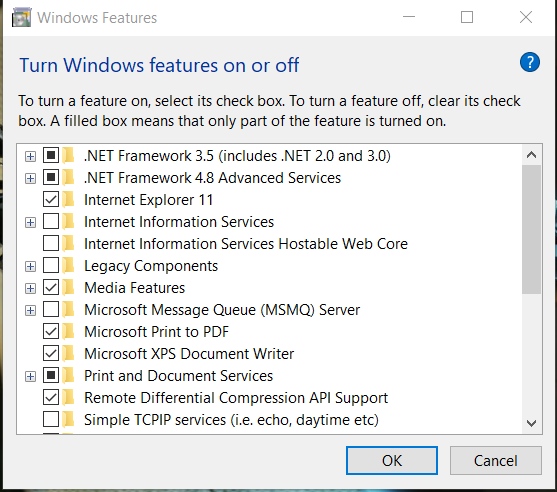Screen dimensions: 557x492
Task: Check the Legacy Components checkbox
Action: coord(51,265)
